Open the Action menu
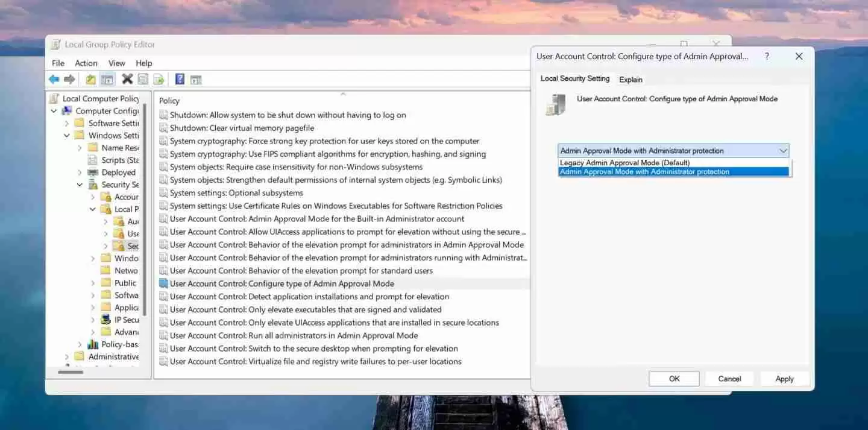Viewport: 868px width, 430px height. pyautogui.click(x=86, y=63)
